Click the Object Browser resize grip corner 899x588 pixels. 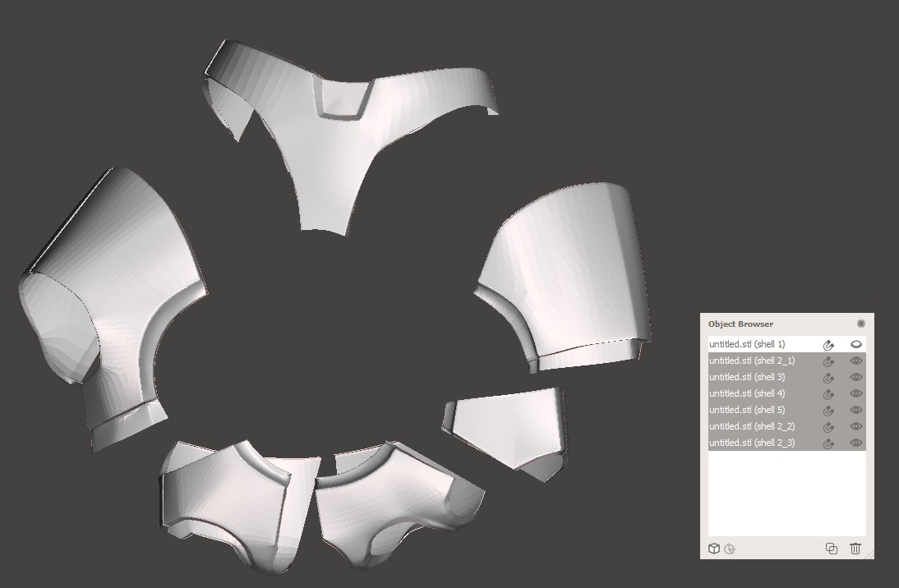(x=869, y=554)
